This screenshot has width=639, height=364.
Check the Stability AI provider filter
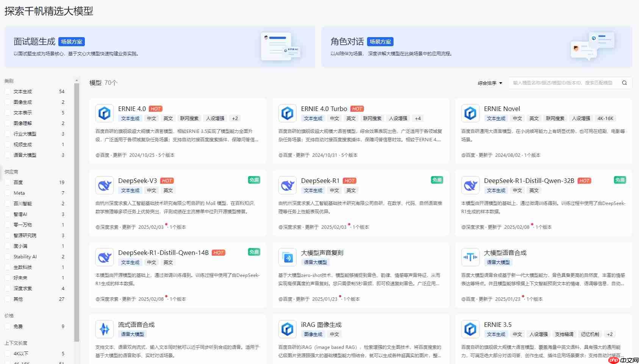pyautogui.click(x=8, y=256)
